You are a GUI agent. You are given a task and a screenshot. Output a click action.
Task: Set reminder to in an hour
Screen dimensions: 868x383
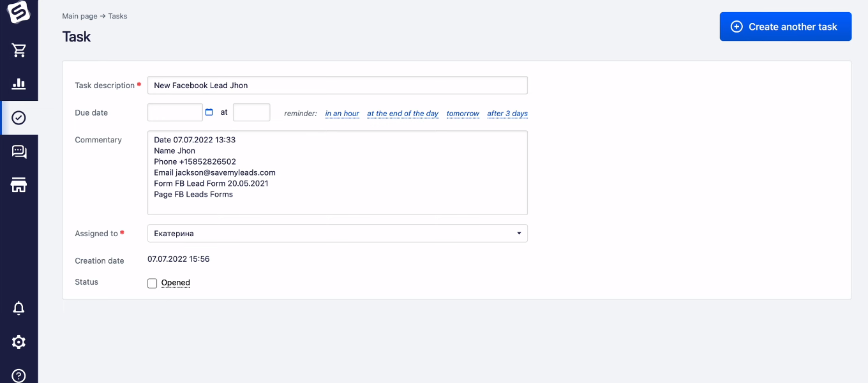tap(342, 114)
